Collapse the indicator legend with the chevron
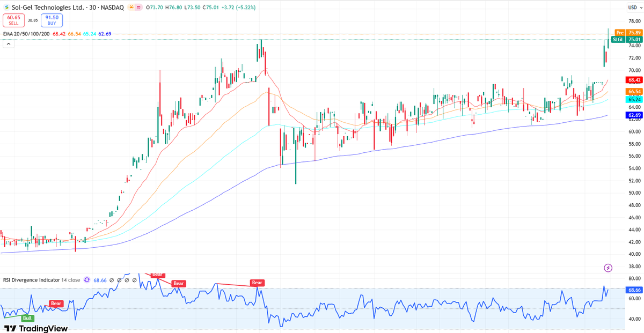Screen dimensions: 644x333 click(x=8, y=44)
